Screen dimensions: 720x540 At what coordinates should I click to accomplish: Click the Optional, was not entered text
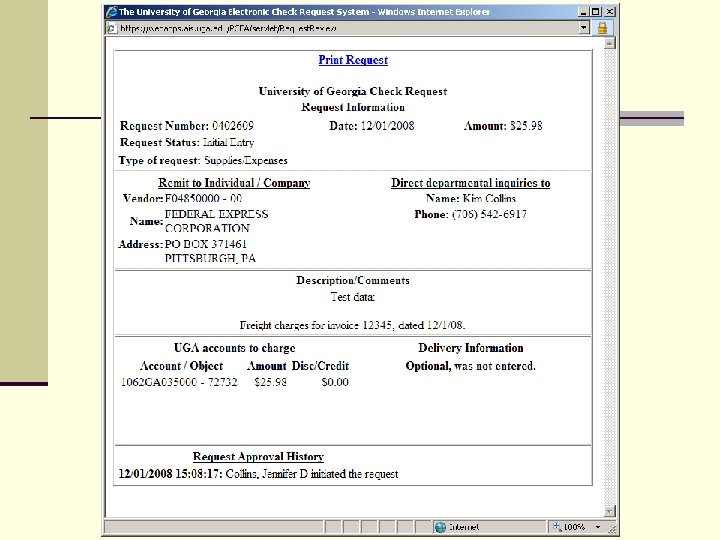[x=471, y=366]
